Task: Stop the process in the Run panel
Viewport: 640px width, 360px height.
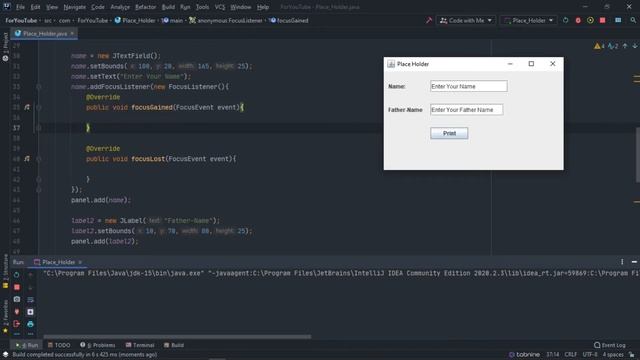Action: pos(17,287)
